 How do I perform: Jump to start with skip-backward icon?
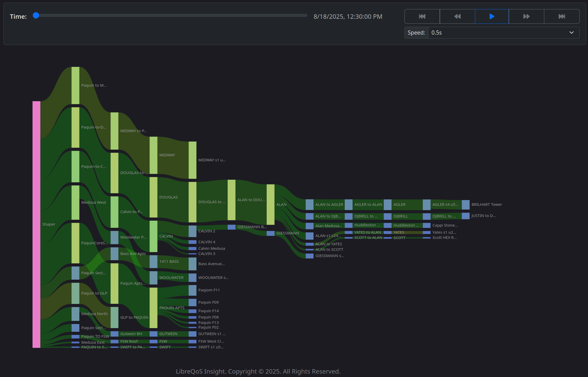tap(422, 16)
